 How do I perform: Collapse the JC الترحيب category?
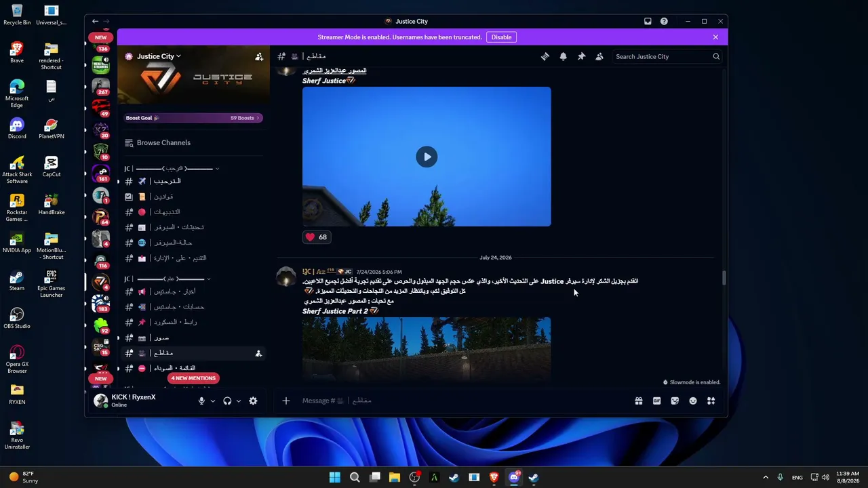[x=172, y=168]
